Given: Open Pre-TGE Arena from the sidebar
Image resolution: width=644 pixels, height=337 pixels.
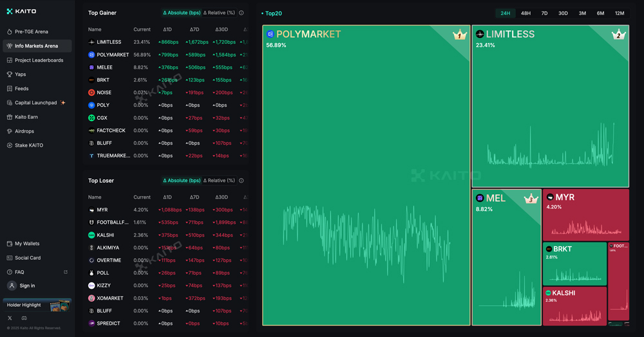Looking at the screenshot, I should pyautogui.click(x=31, y=32).
